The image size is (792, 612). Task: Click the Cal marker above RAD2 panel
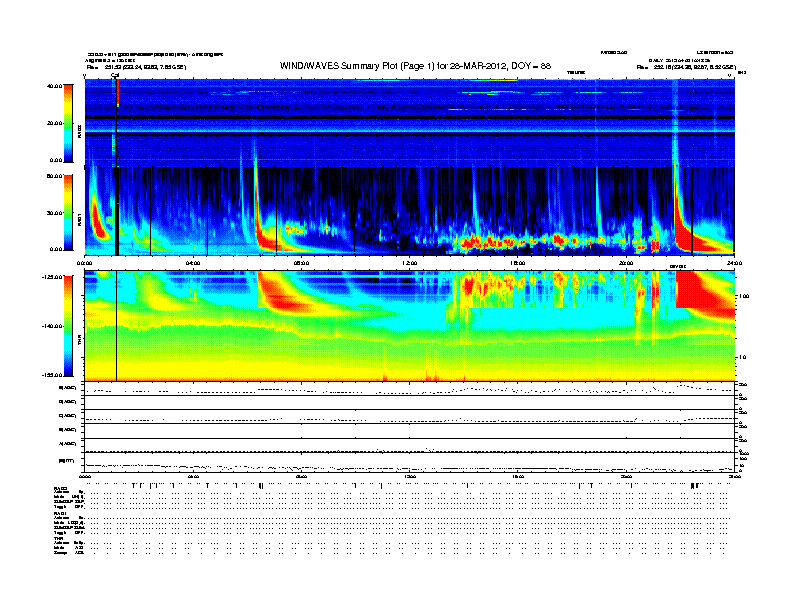point(115,75)
